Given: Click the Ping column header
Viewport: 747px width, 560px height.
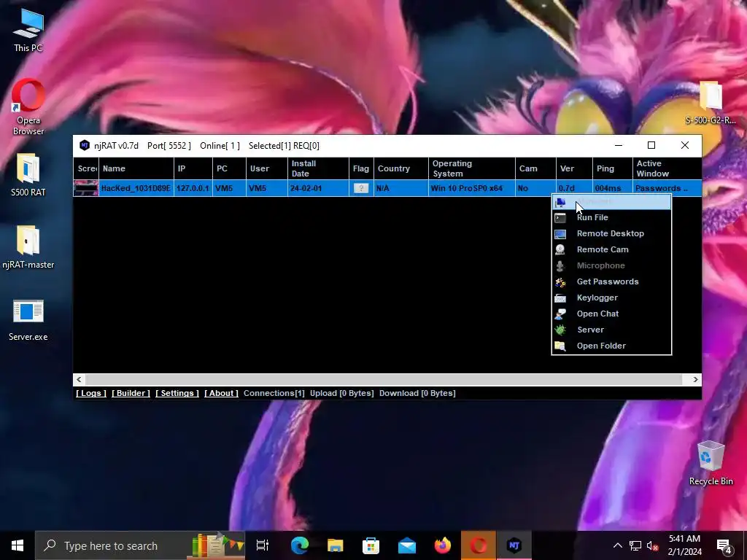Looking at the screenshot, I should (x=613, y=168).
